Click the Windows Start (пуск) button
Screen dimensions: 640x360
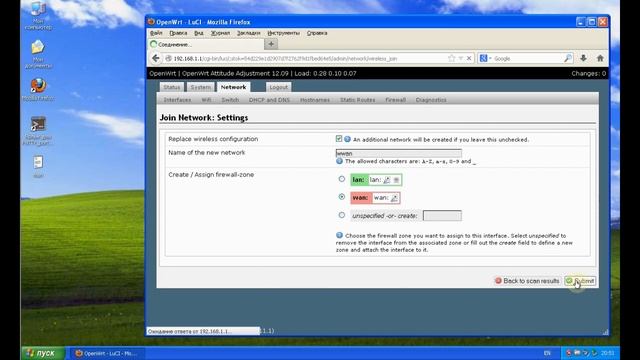[x=43, y=353]
